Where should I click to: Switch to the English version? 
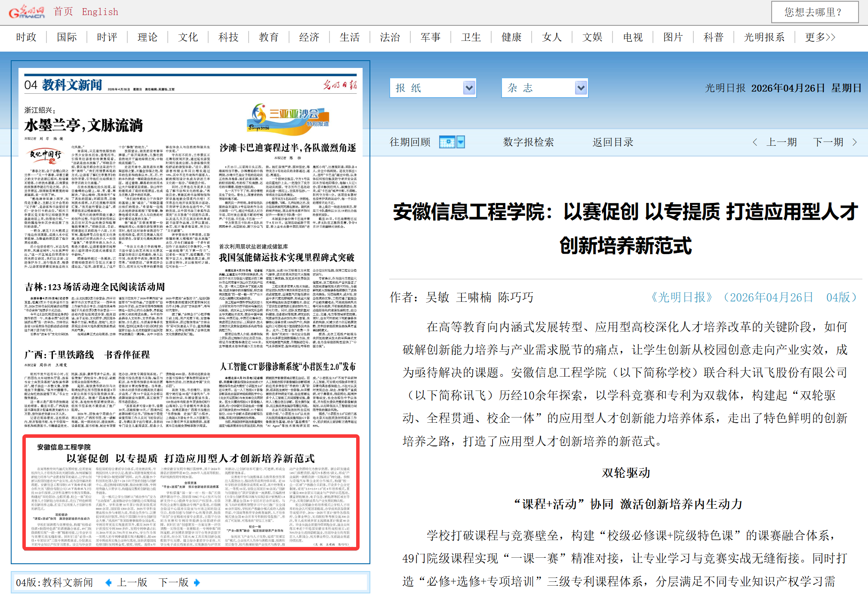(100, 12)
